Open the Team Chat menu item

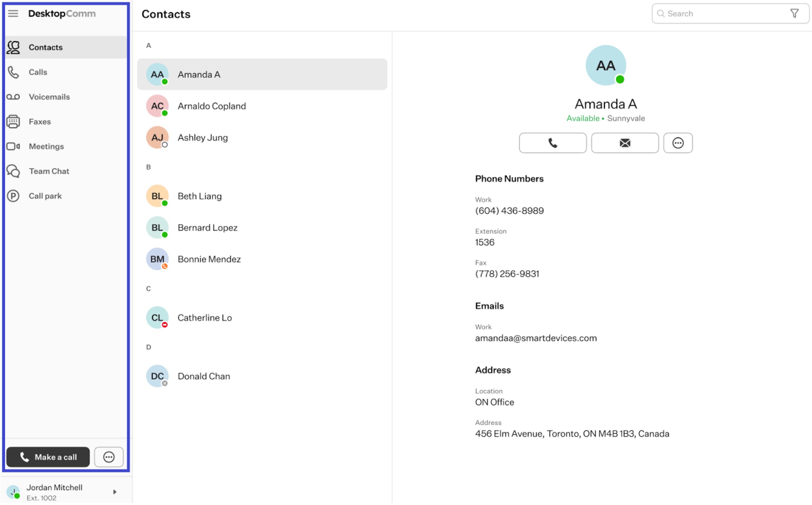pyautogui.click(x=66, y=171)
